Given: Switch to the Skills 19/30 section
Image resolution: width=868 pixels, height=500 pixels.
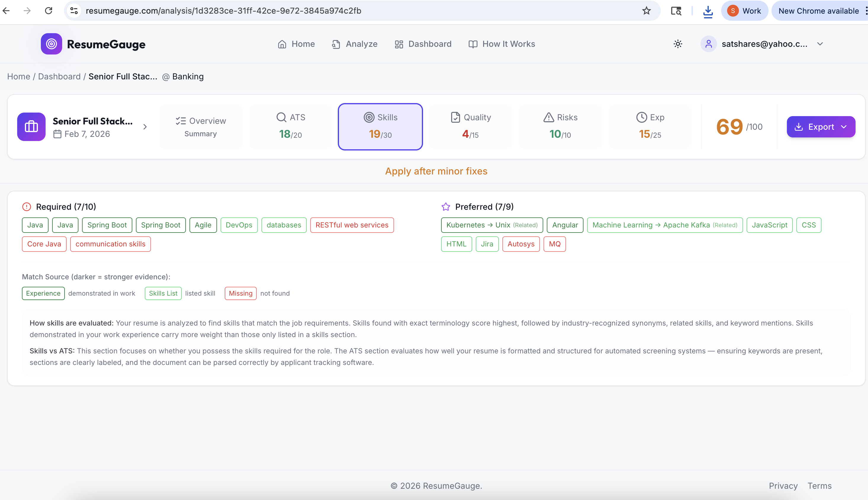Looking at the screenshot, I should click(x=380, y=126).
